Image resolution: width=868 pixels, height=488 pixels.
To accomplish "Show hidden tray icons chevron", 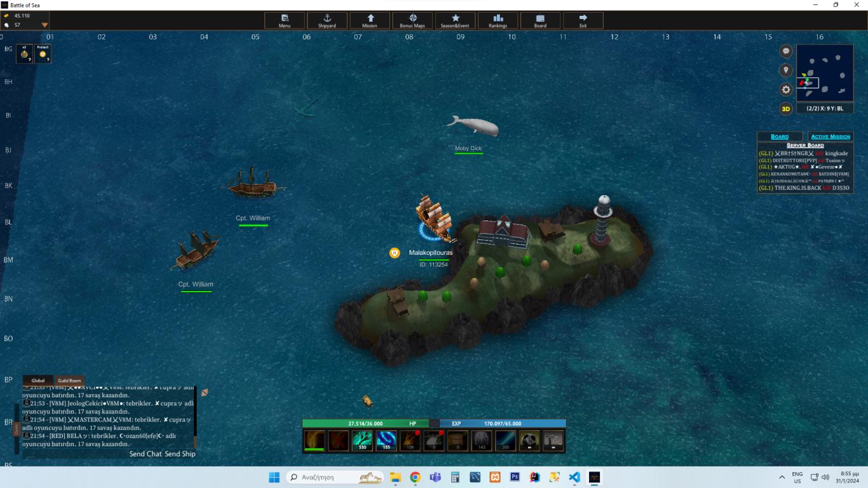I will 782,477.
